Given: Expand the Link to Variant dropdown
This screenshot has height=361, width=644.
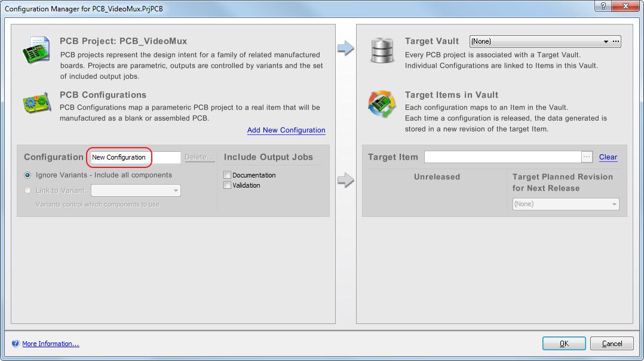Looking at the screenshot, I should click(x=176, y=191).
